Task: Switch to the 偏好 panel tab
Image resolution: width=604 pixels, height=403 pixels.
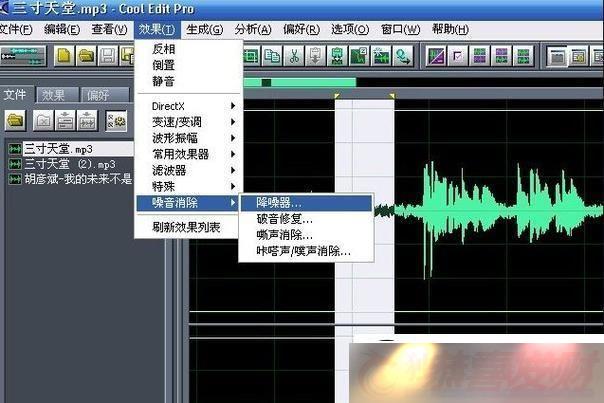Action: pos(105,95)
